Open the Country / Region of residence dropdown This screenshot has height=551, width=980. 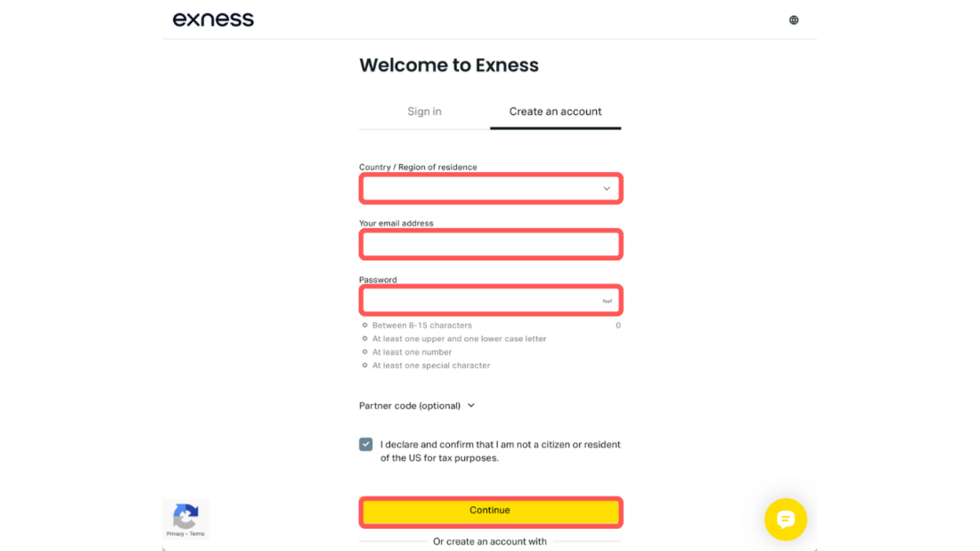[490, 188]
